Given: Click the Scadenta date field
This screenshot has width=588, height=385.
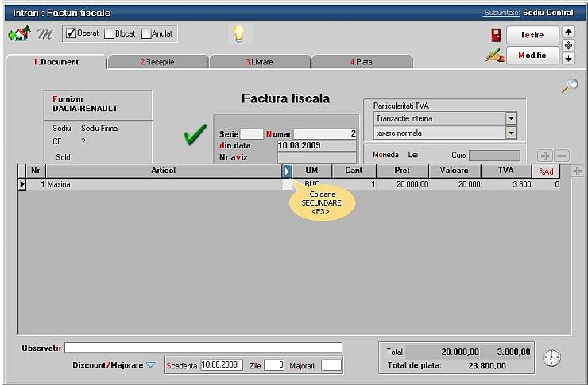Looking at the screenshot, I should pos(222,365).
